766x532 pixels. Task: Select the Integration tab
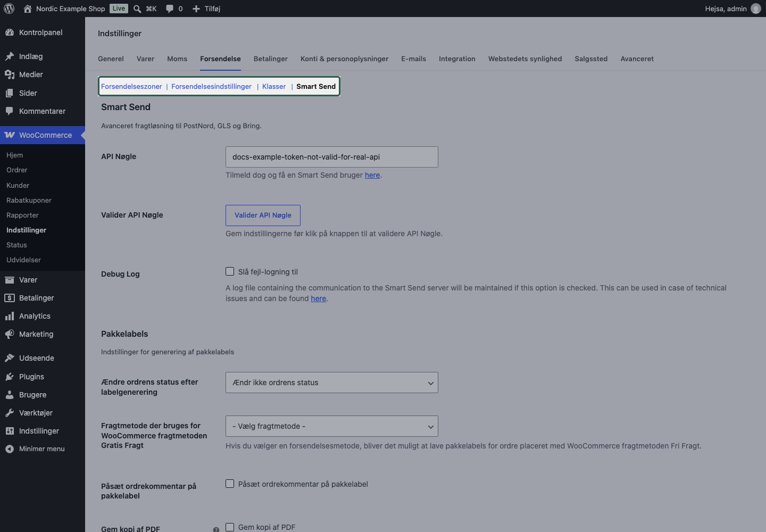tap(457, 59)
